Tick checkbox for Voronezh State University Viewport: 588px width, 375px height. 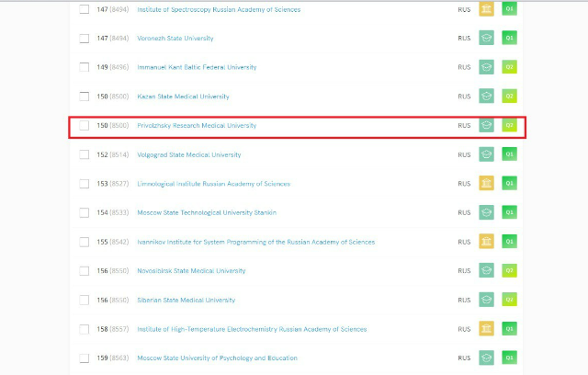pyautogui.click(x=85, y=39)
